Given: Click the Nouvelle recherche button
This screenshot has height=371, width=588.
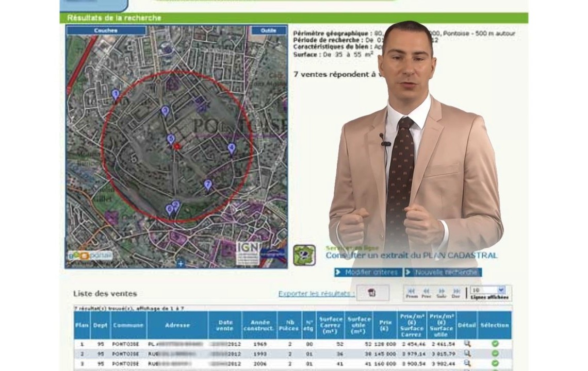Looking at the screenshot, I should (x=443, y=273).
